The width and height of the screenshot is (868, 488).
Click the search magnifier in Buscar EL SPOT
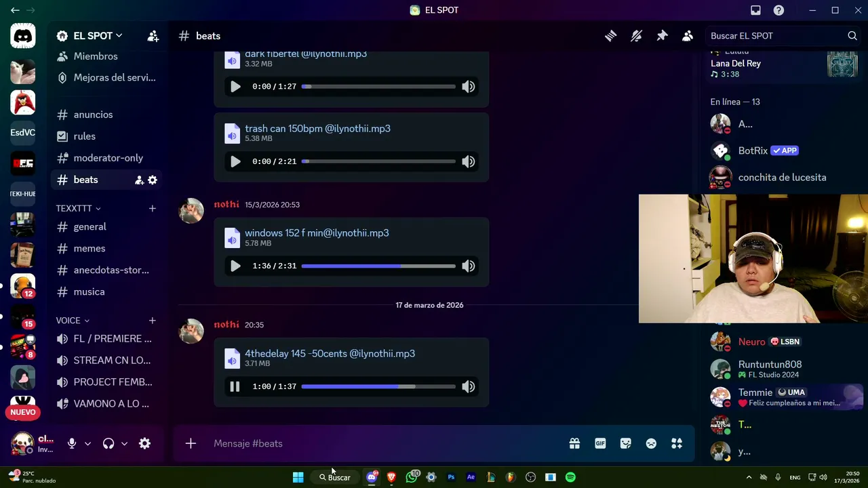pos(852,36)
